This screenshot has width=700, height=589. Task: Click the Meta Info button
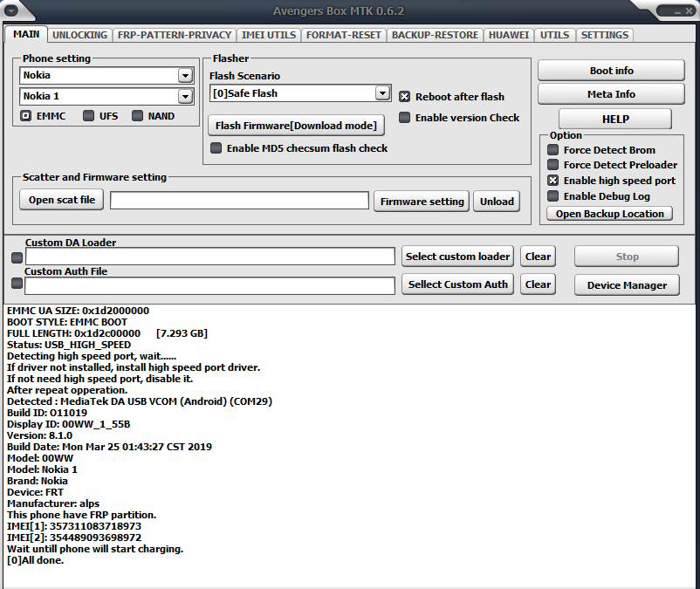coord(611,94)
